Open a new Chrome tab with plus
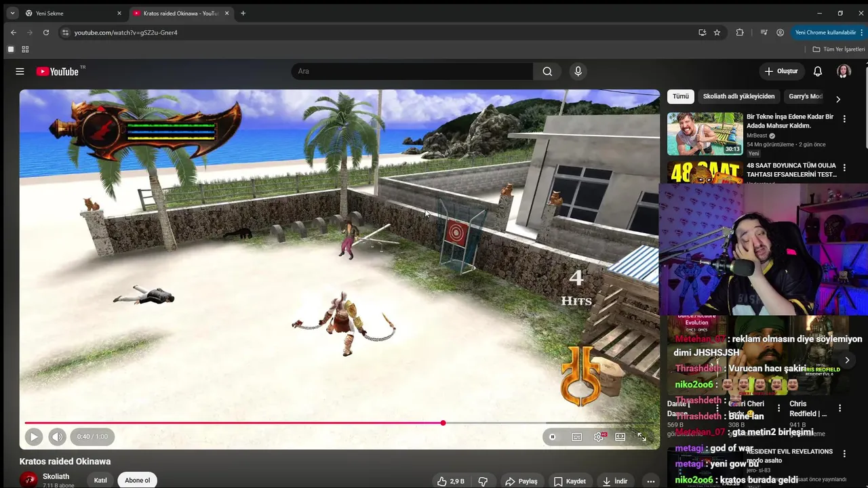The image size is (868, 488). [243, 13]
